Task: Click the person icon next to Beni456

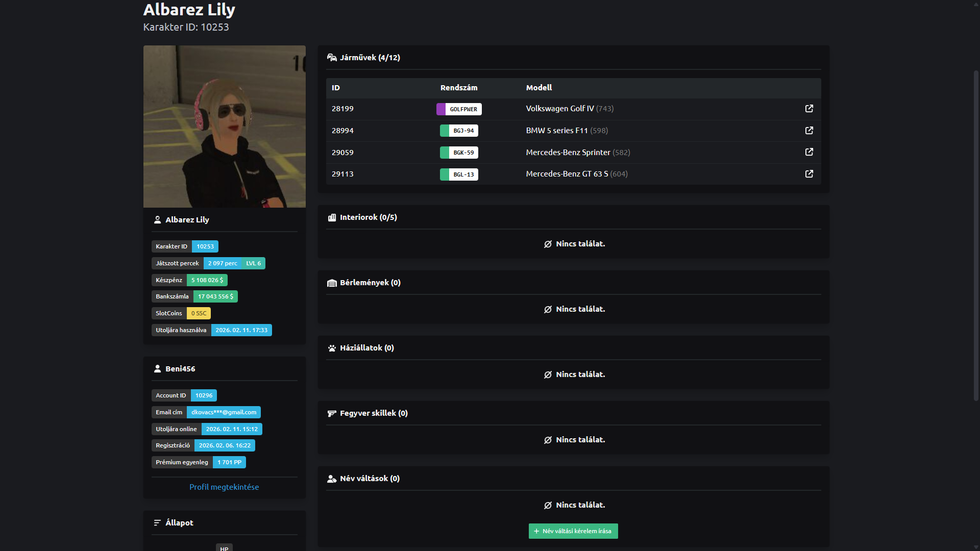Action: 157,369
